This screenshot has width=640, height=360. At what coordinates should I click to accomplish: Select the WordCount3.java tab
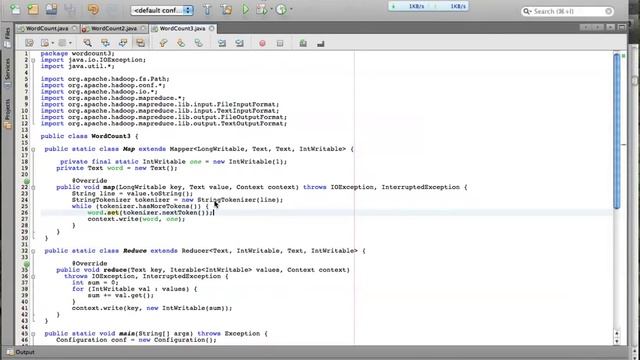182,29
